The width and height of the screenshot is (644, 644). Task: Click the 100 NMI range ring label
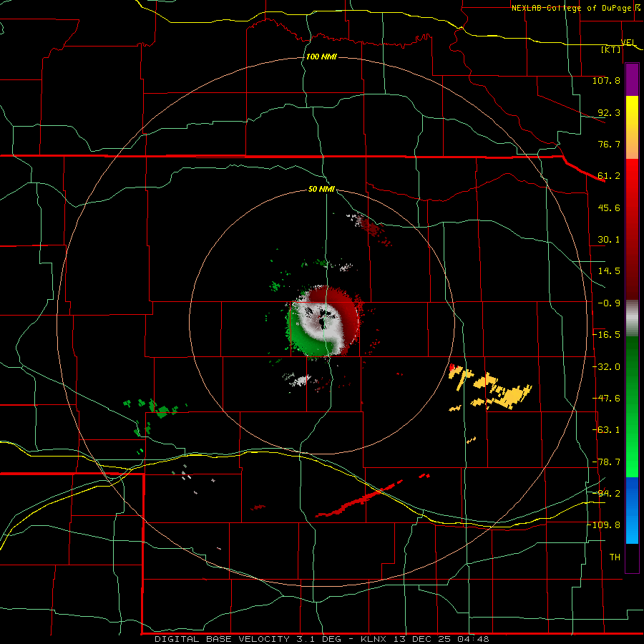tap(321, 57)
